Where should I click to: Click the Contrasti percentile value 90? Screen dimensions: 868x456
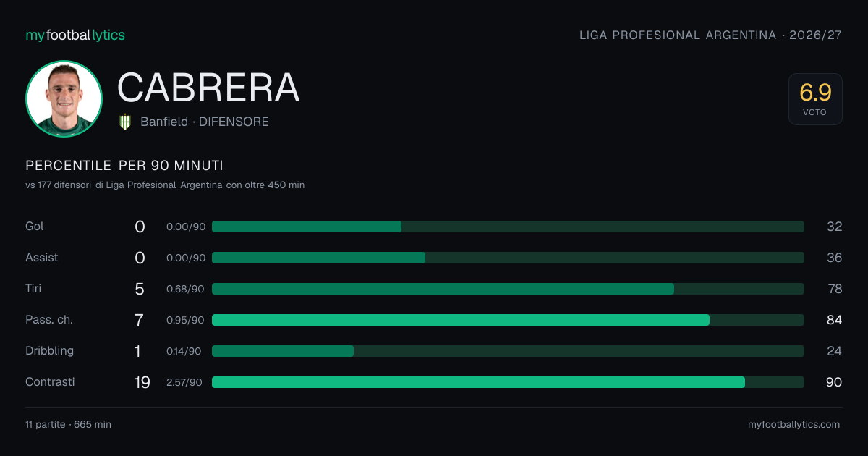(x=834, y=382)
